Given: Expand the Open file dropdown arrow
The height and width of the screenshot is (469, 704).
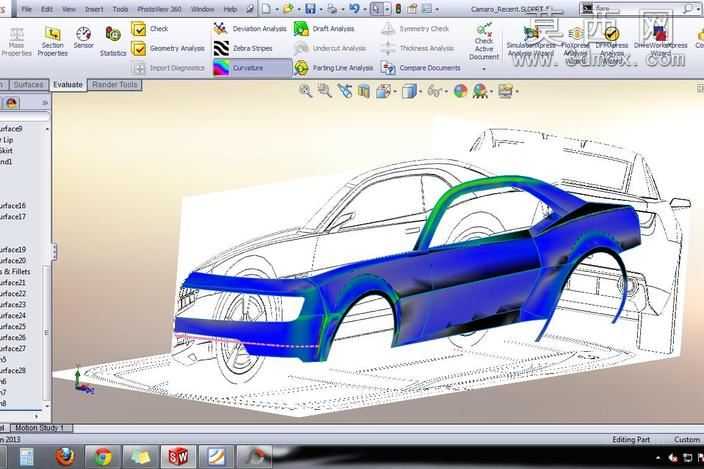Looking at the screenshot, I should (299, 9).
